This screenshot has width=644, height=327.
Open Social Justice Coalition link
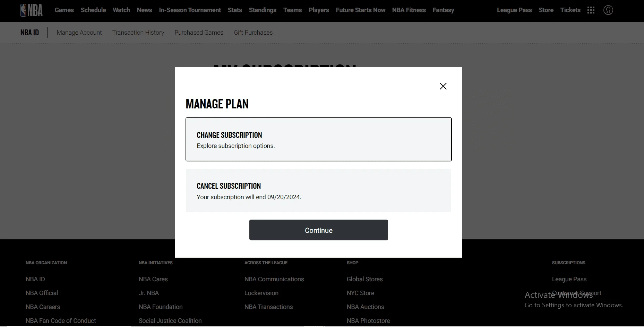tap(170, 321)
